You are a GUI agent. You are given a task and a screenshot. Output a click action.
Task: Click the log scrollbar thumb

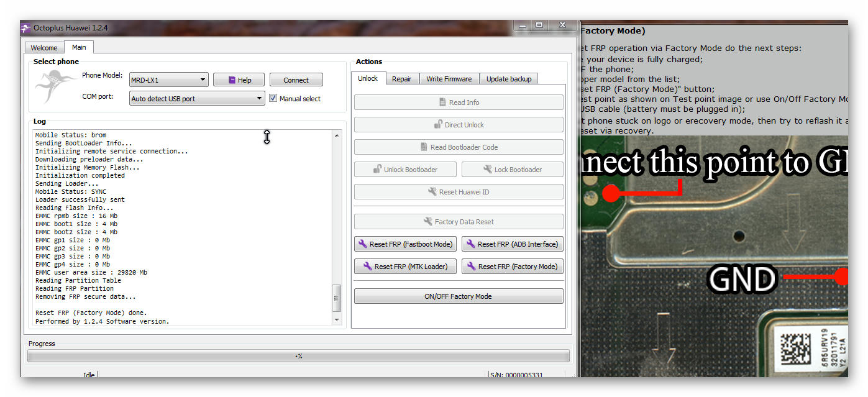click(x=337, y=299)
